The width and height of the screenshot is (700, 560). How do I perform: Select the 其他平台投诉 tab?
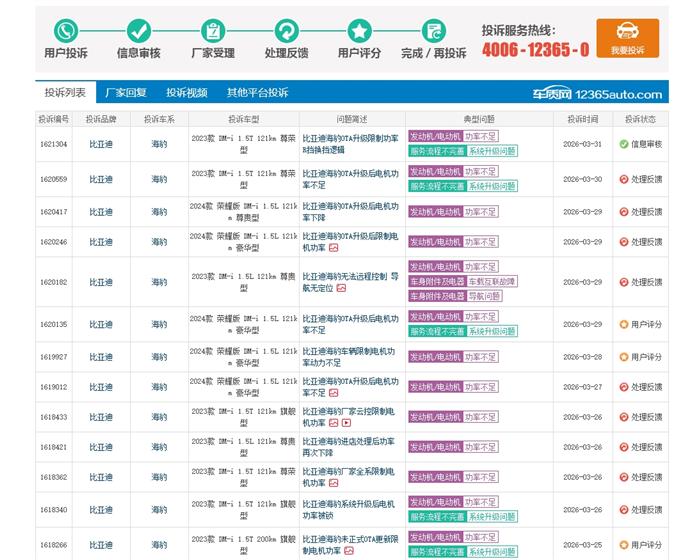point(257,93)
